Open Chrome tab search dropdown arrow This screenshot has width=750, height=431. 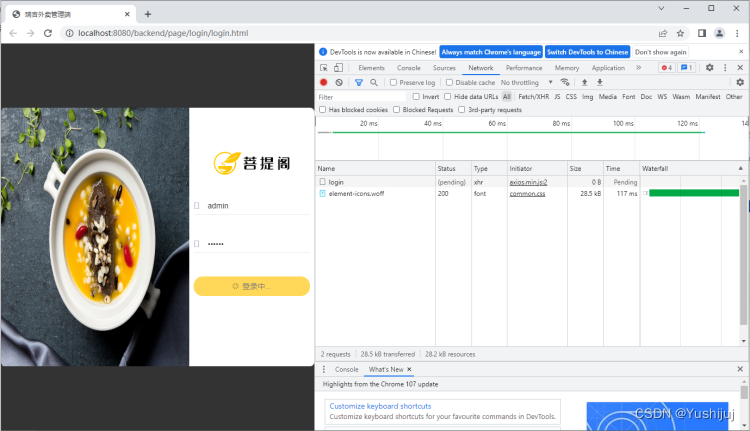pos(661,8)
